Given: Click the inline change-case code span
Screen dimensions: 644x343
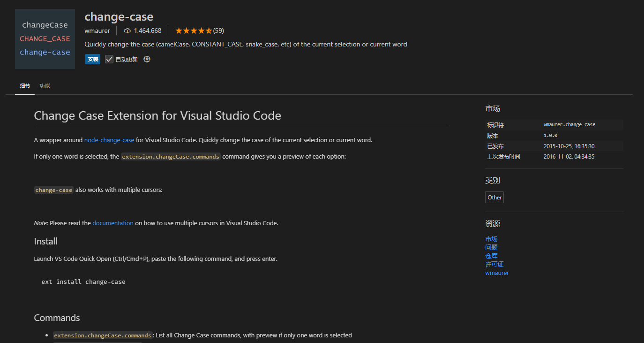Looking at the screenshot, I should coord(54,190).
